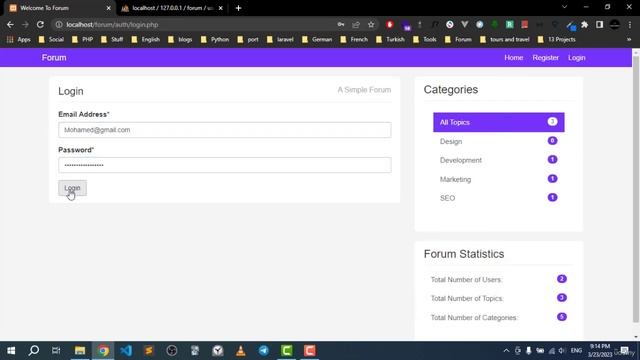Click the password key icon in address bar

click(x=341, y=24)
